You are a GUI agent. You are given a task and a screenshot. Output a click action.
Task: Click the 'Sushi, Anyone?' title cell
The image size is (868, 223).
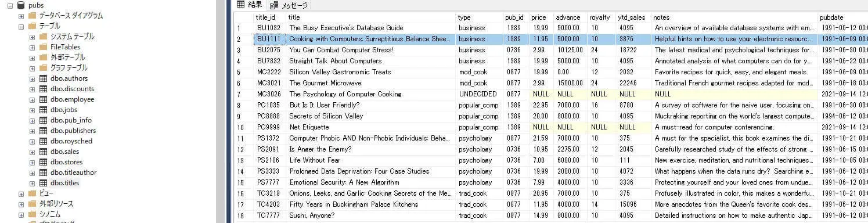[x=371, y=215]
